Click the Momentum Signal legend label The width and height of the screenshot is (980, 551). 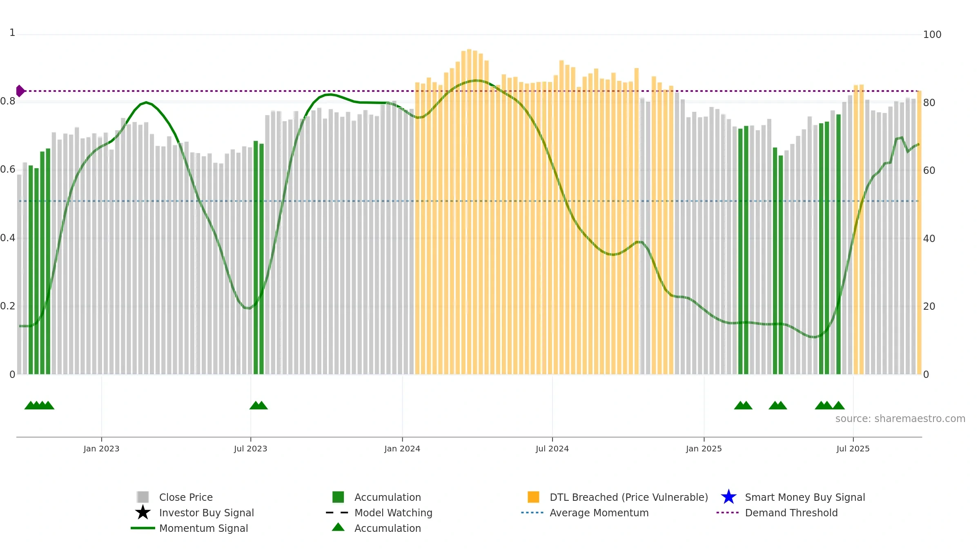pyautogui.click(x=203, y=528)
